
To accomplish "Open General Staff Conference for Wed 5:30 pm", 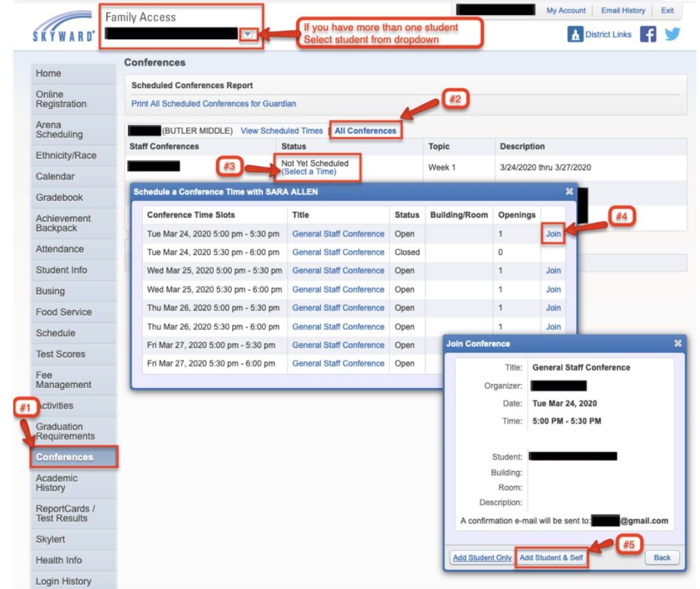I will tap(338, 289).
